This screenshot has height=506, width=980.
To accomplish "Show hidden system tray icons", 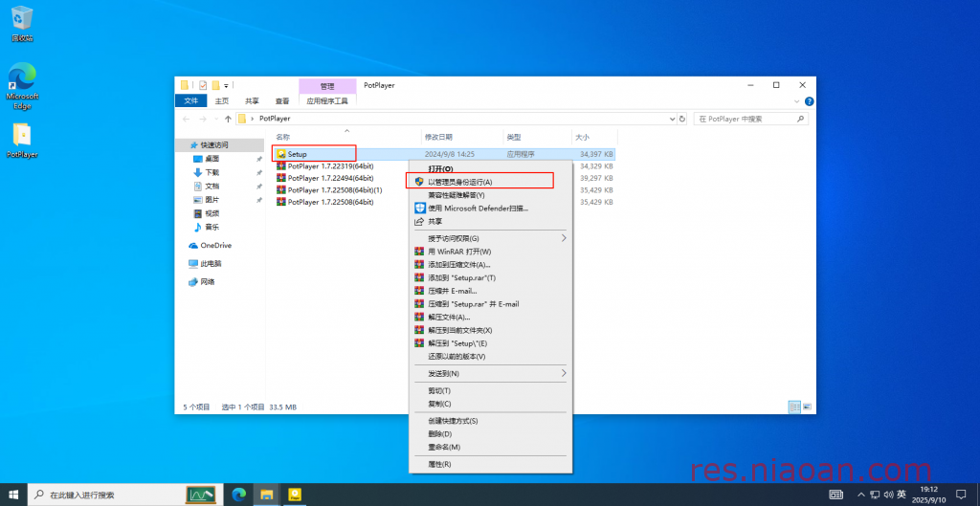I will (x=861, y=495).
